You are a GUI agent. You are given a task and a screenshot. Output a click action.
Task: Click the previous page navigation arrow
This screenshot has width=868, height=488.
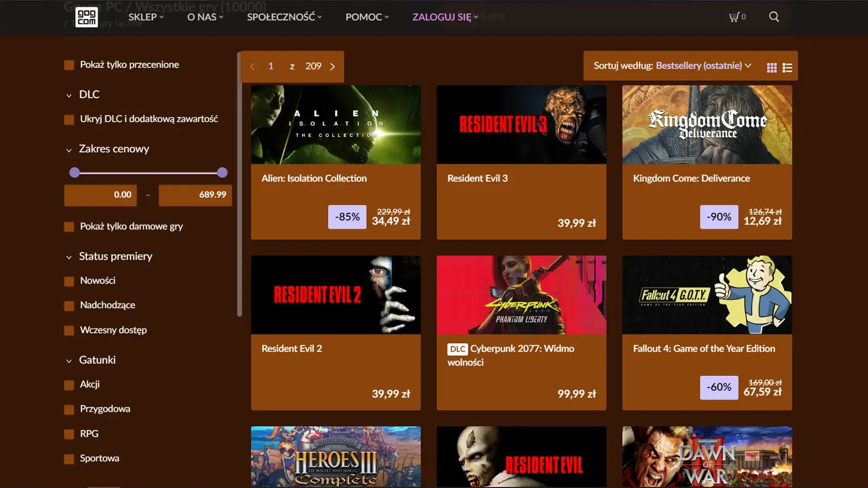coord(252,66)
